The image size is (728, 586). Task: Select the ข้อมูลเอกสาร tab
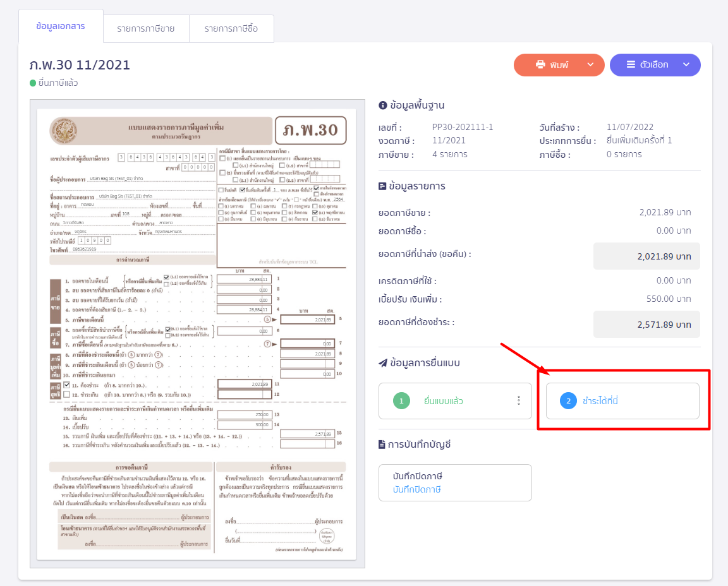point(61,27)
